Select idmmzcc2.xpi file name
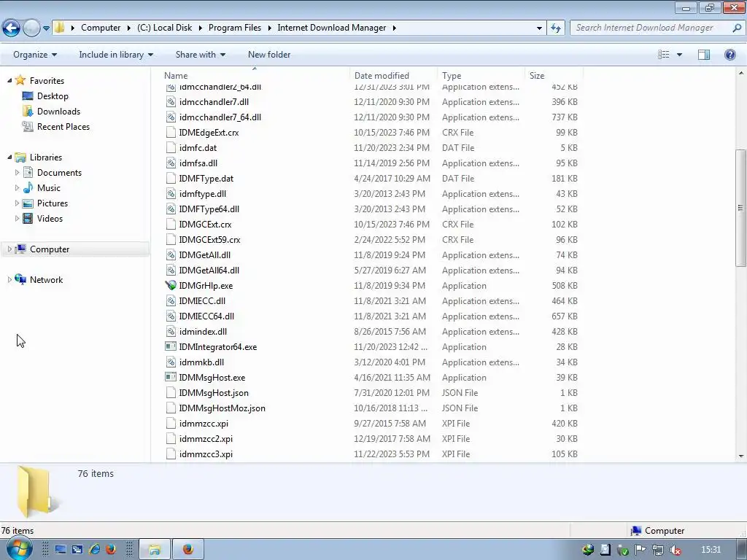The image size is (747, 560). [206, 438]
